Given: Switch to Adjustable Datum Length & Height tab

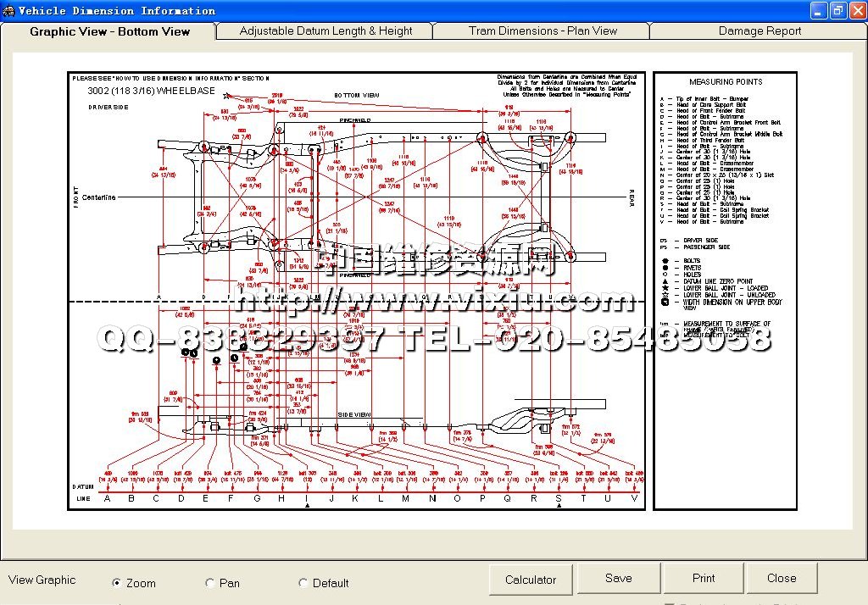Looking at the screenshot, I should coord(325,31).
